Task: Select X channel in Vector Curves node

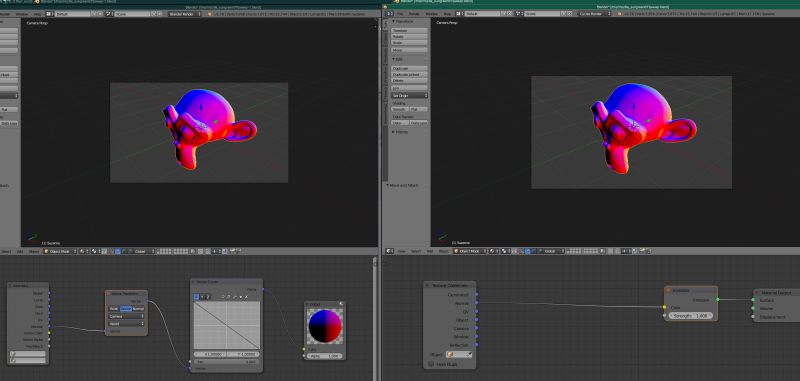Action: 196,297
